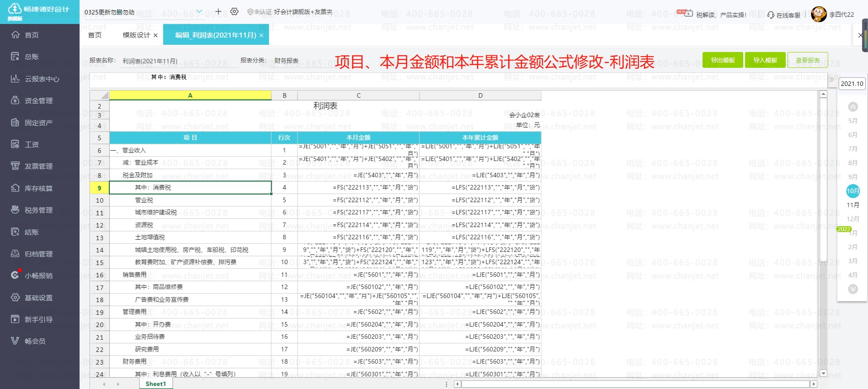Expand the collapsed panel with double chevron
The width and height of the screenshot is (868, 389).
831,80
